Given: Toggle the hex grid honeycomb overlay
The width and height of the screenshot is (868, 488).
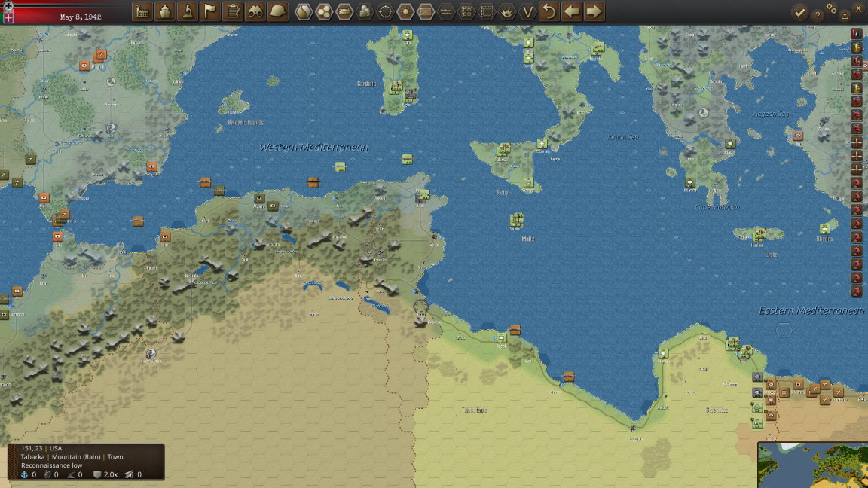Looking at the screenshot, I should point(324,11).
